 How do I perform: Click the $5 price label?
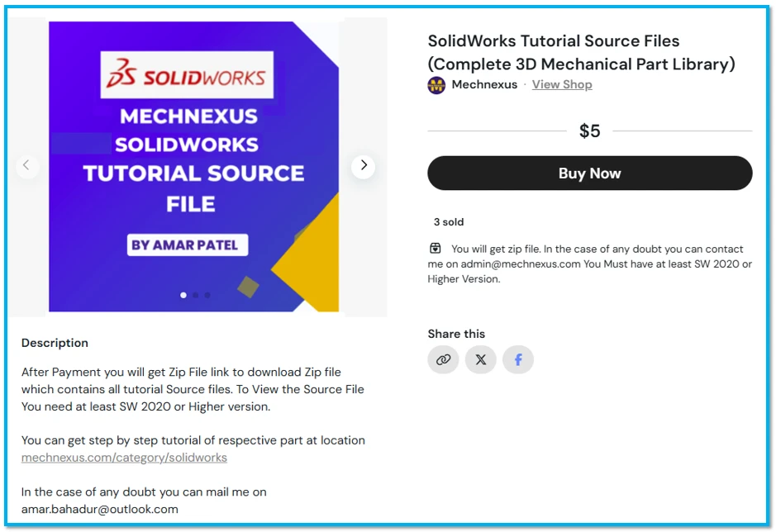coord(589,131)
